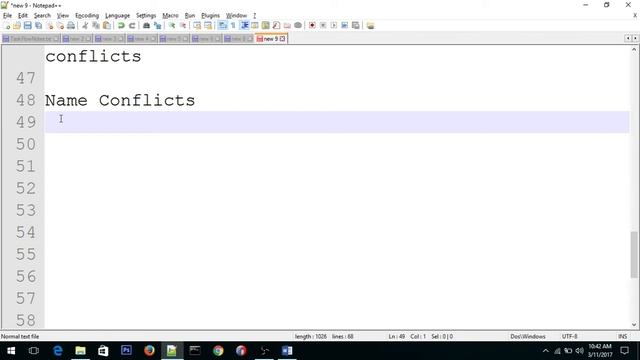Click the Start Recording macro icon
The height and width of the screenshot is (360, 640).
pos(312,26)
